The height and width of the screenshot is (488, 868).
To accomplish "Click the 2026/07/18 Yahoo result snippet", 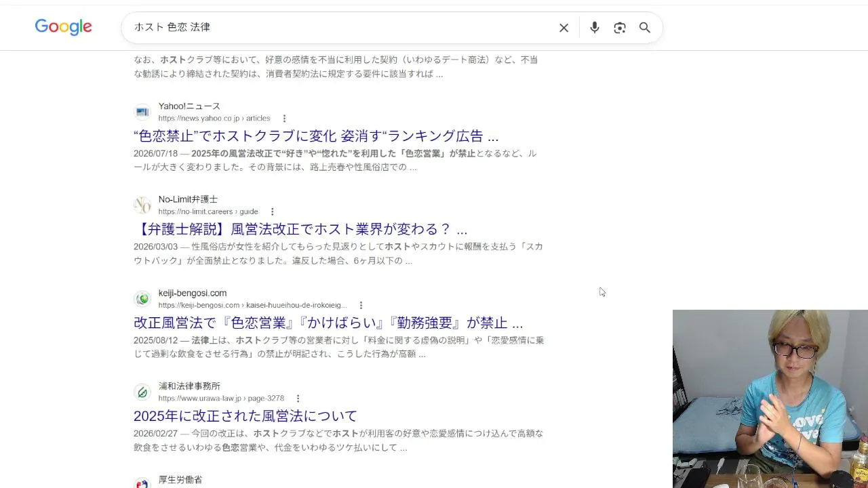I will (335, 160).
